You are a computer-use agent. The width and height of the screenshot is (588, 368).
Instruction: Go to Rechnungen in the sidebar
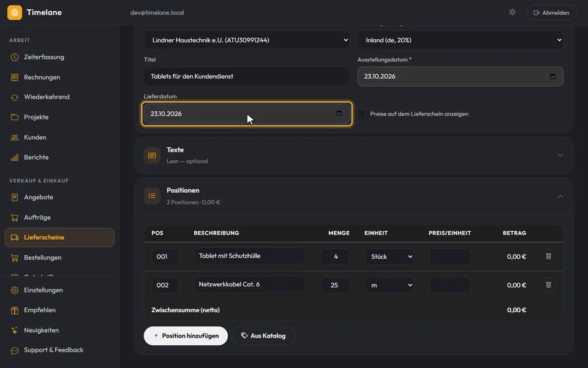tap(59, 77)
